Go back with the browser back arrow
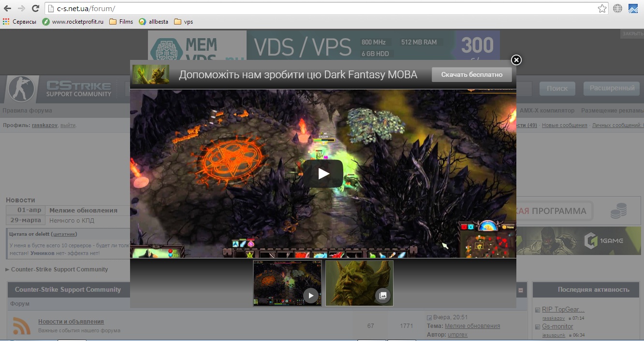This screenshot has width=644, height=341. coord(7,9)
